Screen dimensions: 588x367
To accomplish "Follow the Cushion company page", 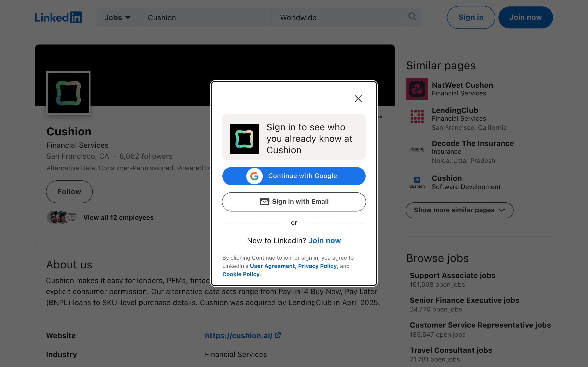I will [69, 192].
